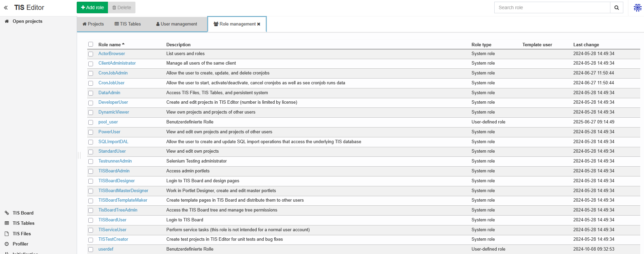This screenshot has height=254, width=644.
Task: Tick the select-all roles checkbox
Action: click(91, 44)
